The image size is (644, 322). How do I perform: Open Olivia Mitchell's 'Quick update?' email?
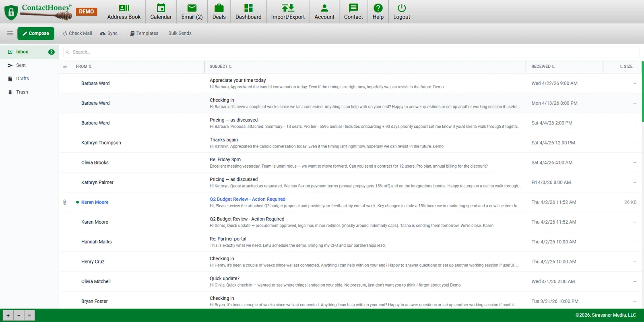(x=350, y=282)
